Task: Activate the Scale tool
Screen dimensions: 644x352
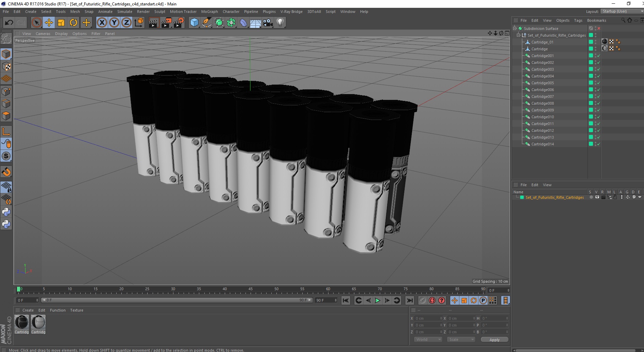Action: pyautogui.click(x=61, y=23)
